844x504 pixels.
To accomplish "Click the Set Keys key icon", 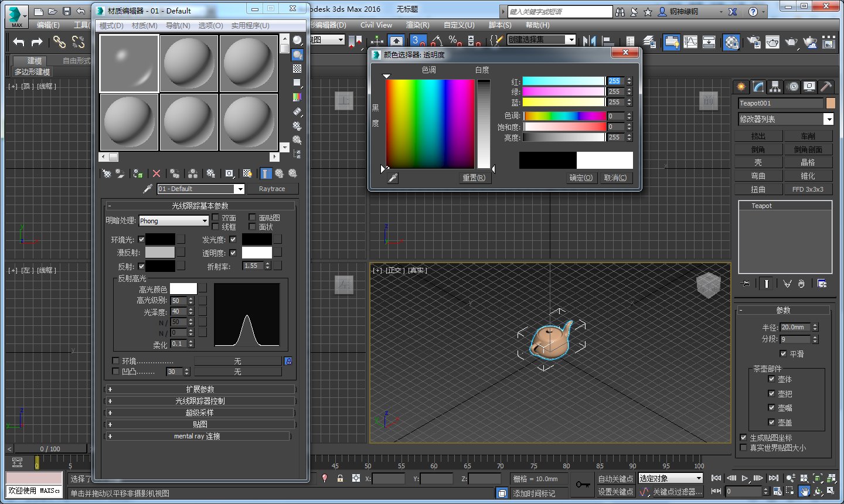I will point(583,485).
